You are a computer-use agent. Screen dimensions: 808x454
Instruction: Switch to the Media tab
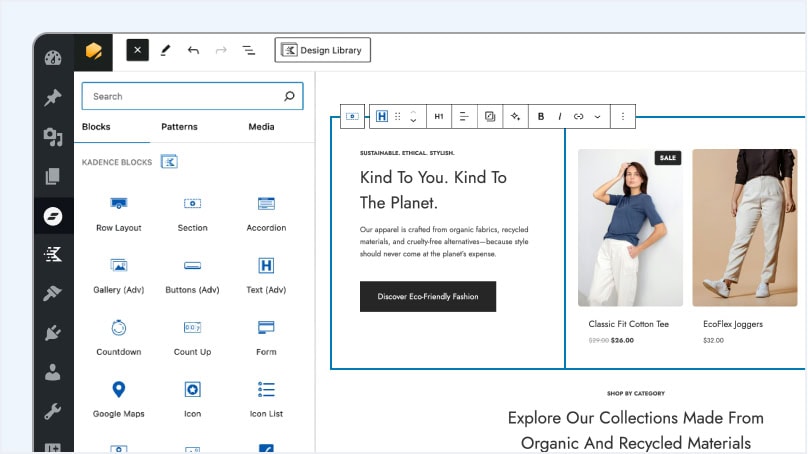(x=261, y=127)
